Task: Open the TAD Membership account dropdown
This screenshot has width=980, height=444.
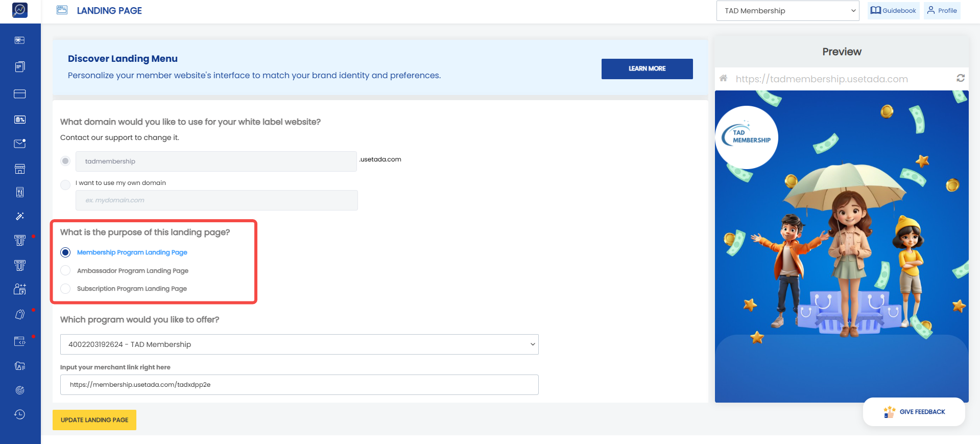Action: coord(788,11)
